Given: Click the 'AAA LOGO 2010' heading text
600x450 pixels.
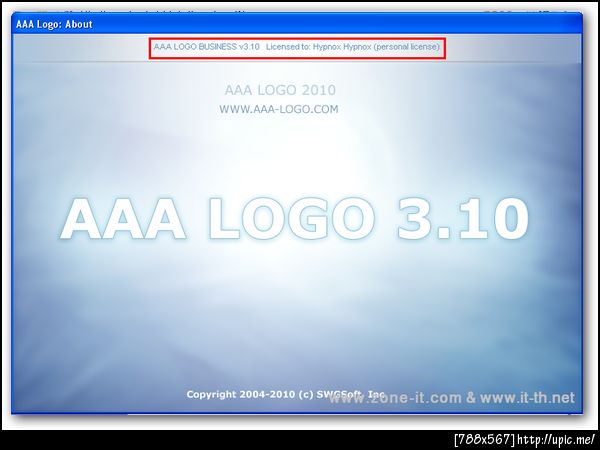Looking at the screenshot, I should 280,90.
